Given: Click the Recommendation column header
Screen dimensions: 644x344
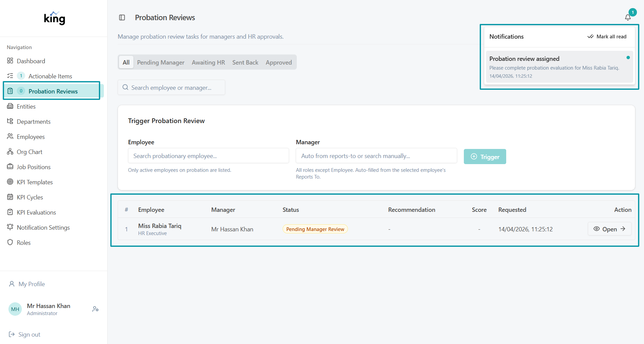Looking at the screenshot, I should [411, 209].
